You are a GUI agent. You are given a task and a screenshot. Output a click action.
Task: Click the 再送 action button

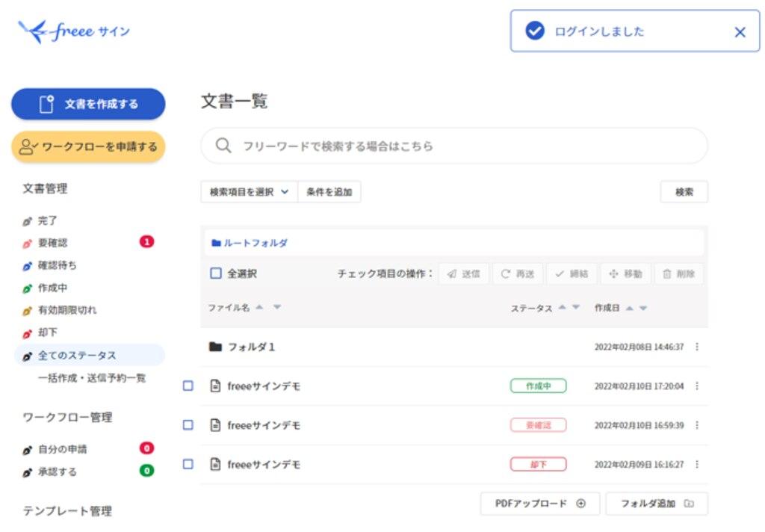tap(517, 273)
